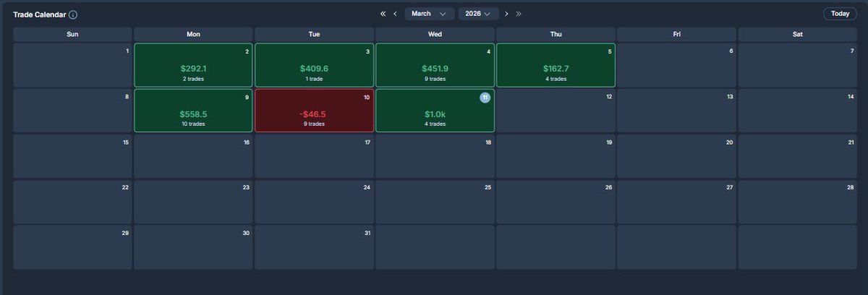
Task: Select the empty March 7 day cell
Action: [x=797, y=65]
